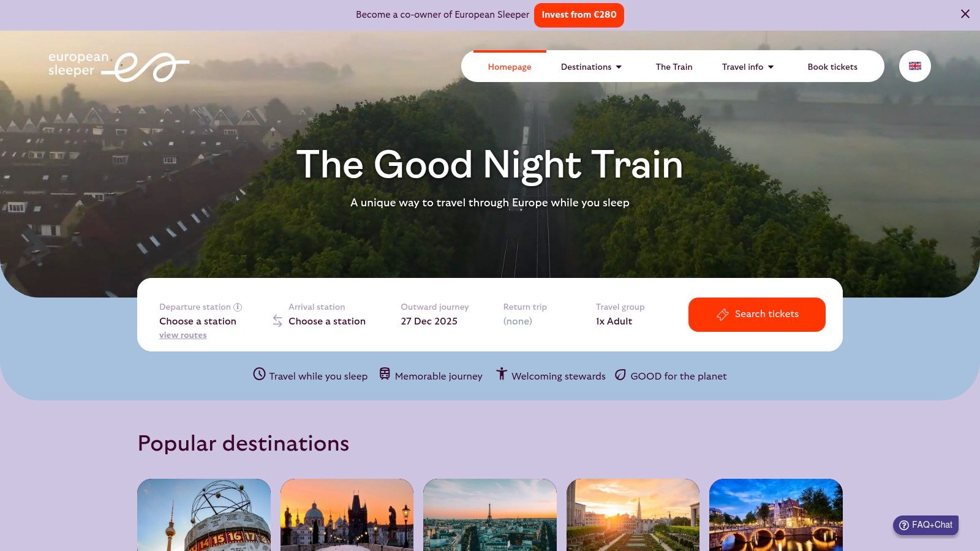Go to Book tickets in navigation

(832, 67)
